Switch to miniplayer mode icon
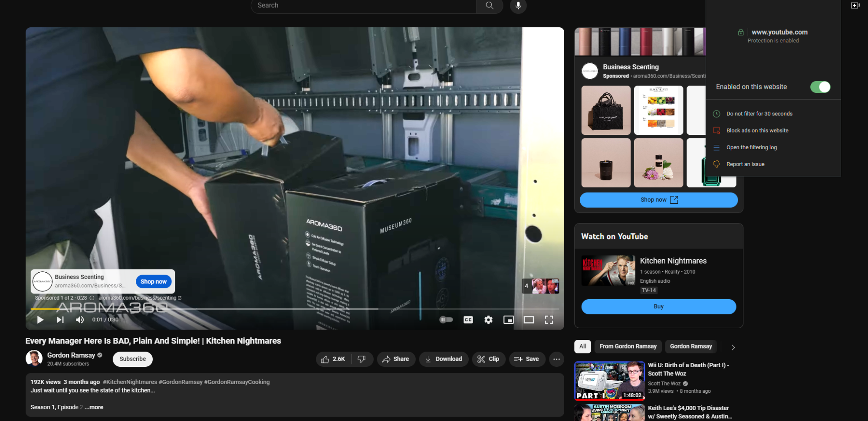The width and height of the screenshot is (868, 421). point(508,320)
